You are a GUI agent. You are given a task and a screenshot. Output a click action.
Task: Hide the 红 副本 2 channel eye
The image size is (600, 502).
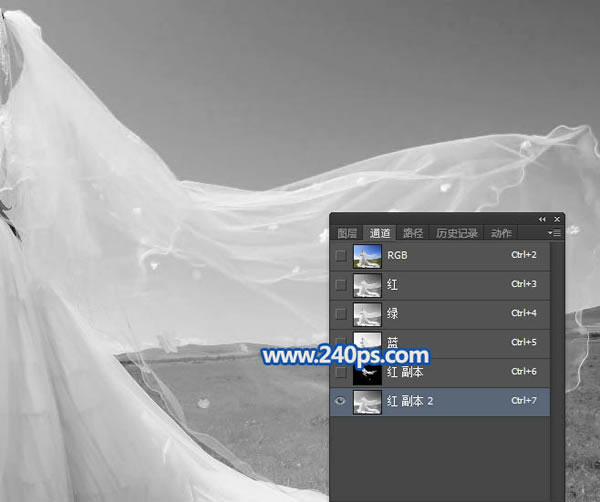click(x=340, y=401)
